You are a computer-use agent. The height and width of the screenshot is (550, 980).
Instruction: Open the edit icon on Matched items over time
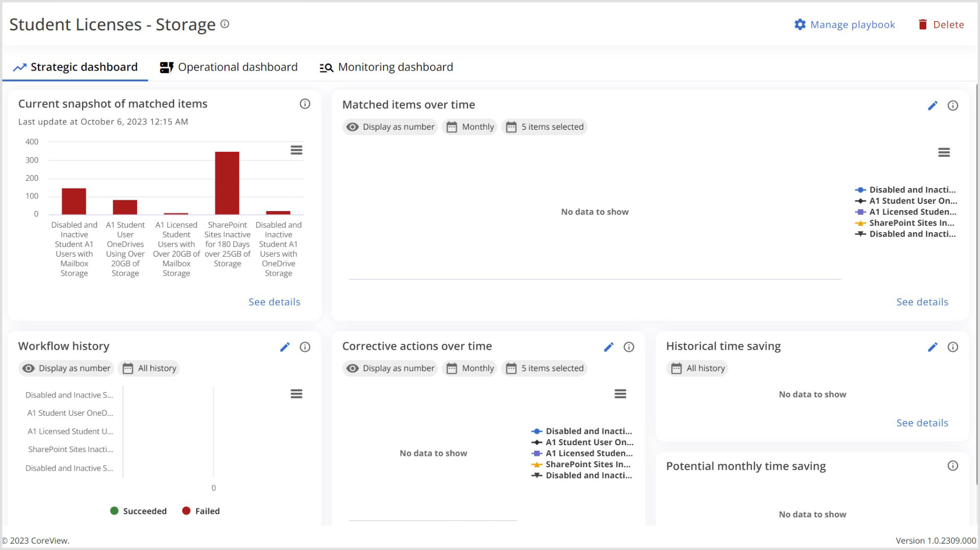pos(933,105)
